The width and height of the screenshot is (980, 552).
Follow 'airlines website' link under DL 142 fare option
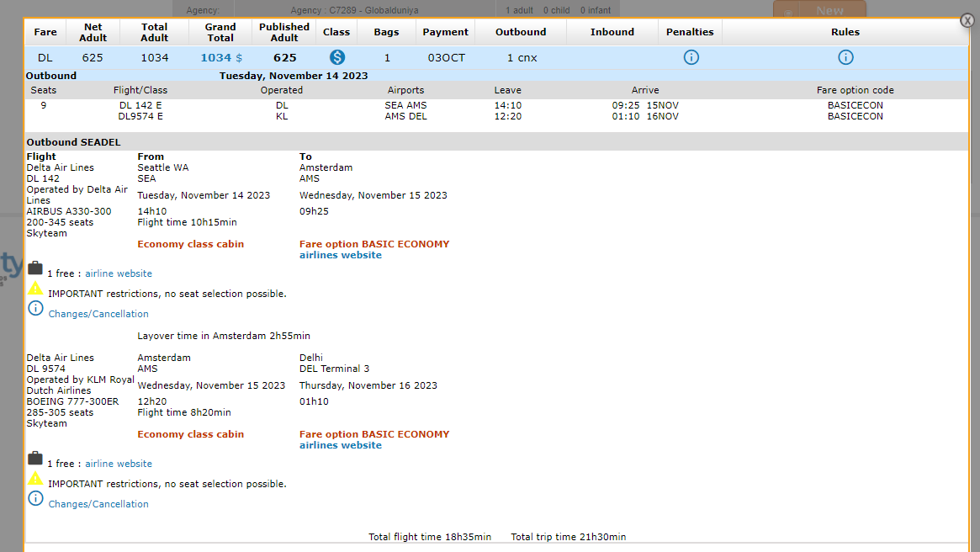click(x=341, y=255)
